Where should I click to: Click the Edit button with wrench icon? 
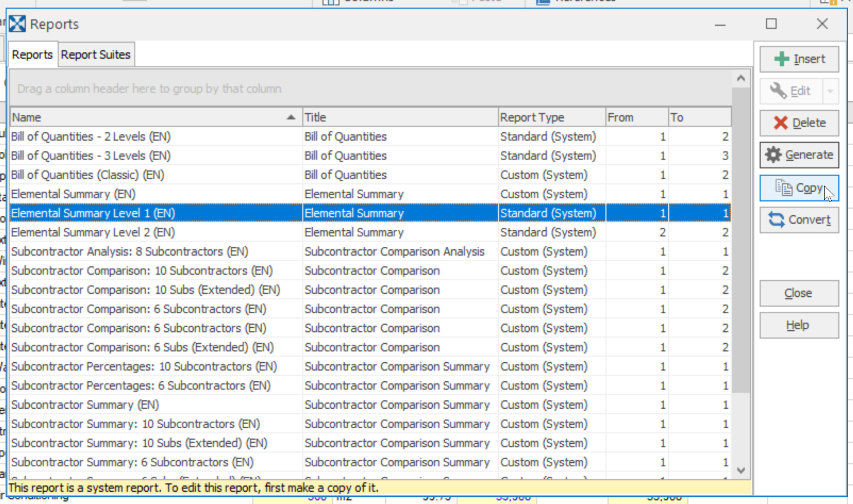click(791, 91)
